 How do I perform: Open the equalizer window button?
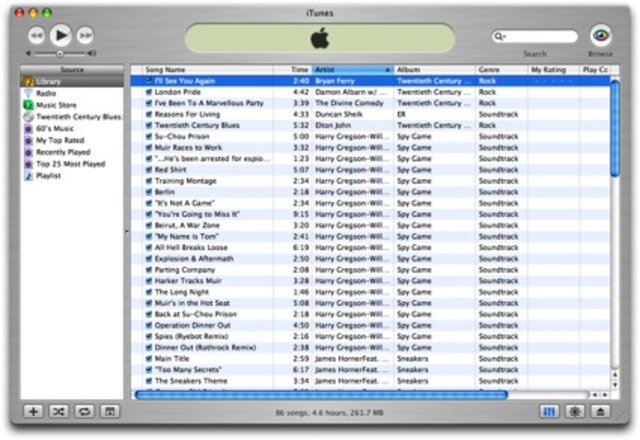pos(549,411)
